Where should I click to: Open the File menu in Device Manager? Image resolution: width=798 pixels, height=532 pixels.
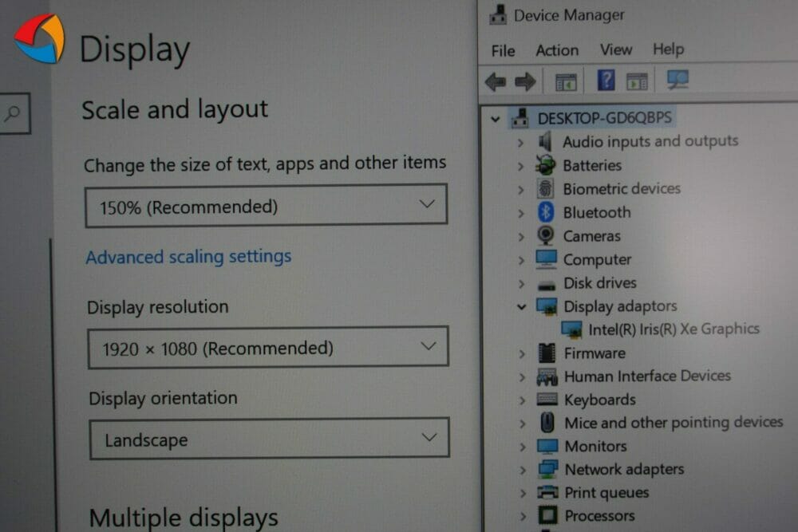[503, 51]
